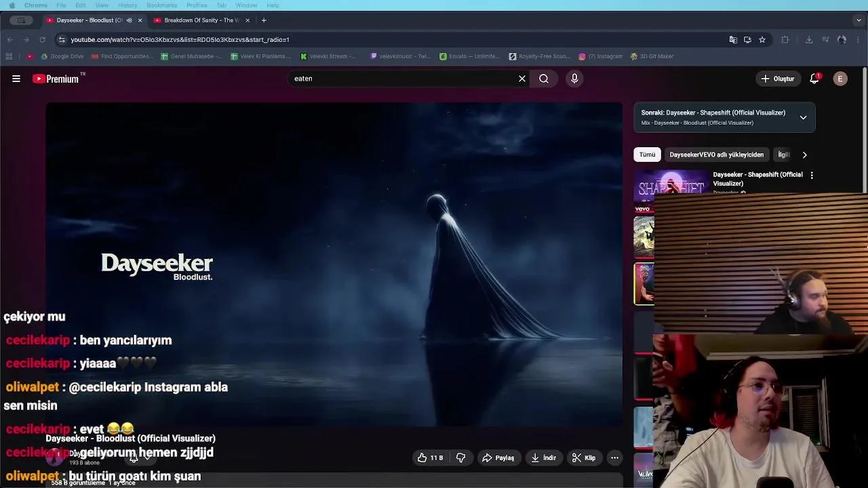Open the Window menu

pos(246,5)
